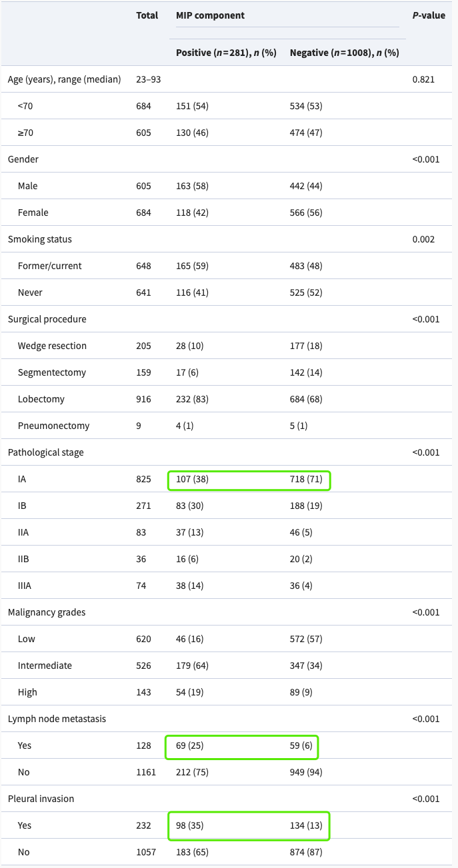The width and height of the screenshot is (458, 868).
Task: Select the Pleural invasion row label
Action: pyautogui.click(x=41, y=799)
